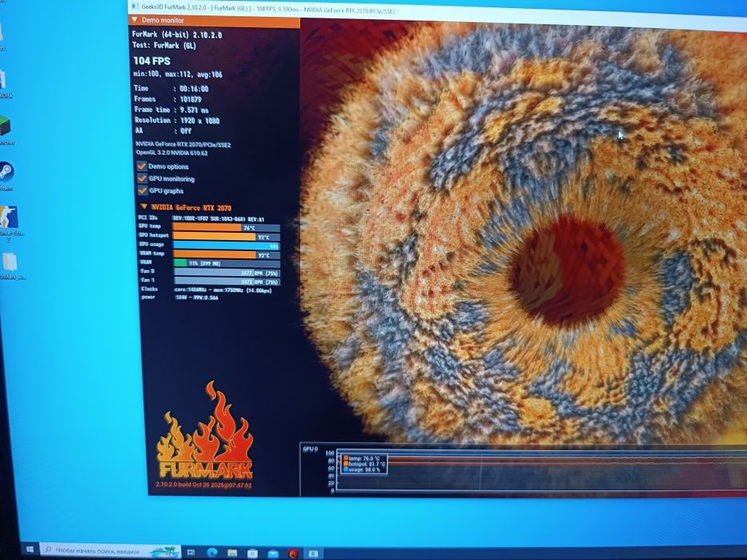Click the 'NVIDIA GeForce RTX 2070/PCIe/SSE2' line
The height and width of the screenshot is (560, 747).
pyautogui.click(x=183, y=144)
